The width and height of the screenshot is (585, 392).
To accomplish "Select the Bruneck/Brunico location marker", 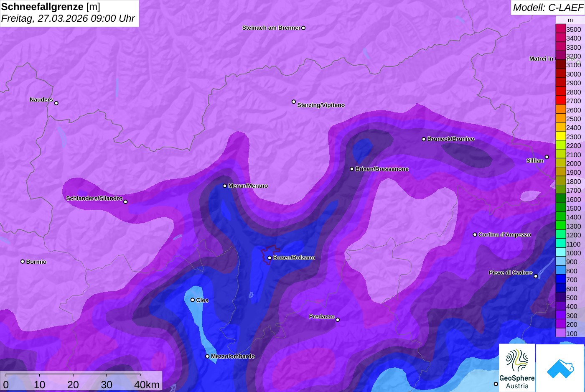I will tap(424, 139).
